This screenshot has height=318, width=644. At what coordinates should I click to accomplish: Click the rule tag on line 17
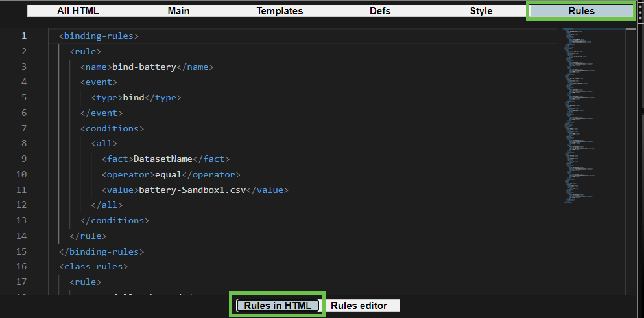click(86, 282)
